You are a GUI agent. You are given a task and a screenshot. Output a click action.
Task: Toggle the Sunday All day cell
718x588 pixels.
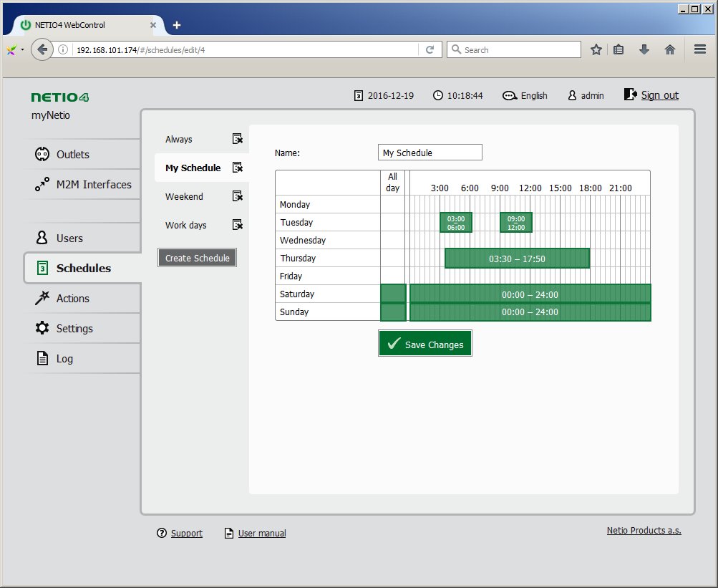click(x=393, y=312)
